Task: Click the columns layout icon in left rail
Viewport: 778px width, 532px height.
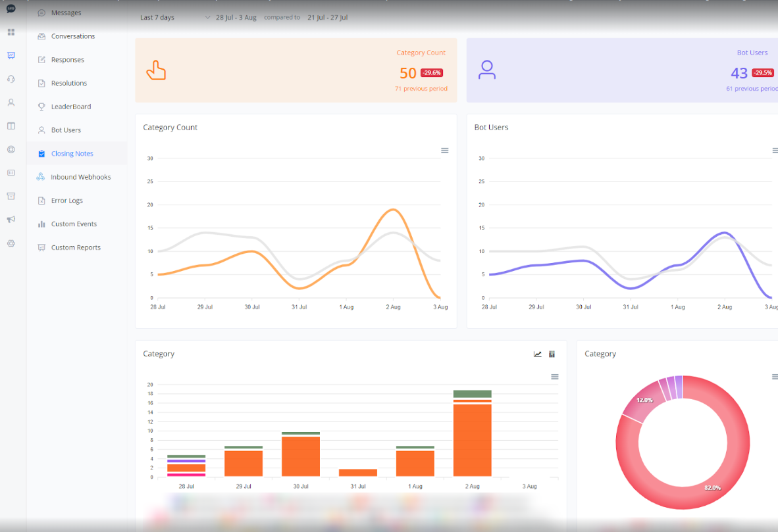Action: click(x=11, y=126)
